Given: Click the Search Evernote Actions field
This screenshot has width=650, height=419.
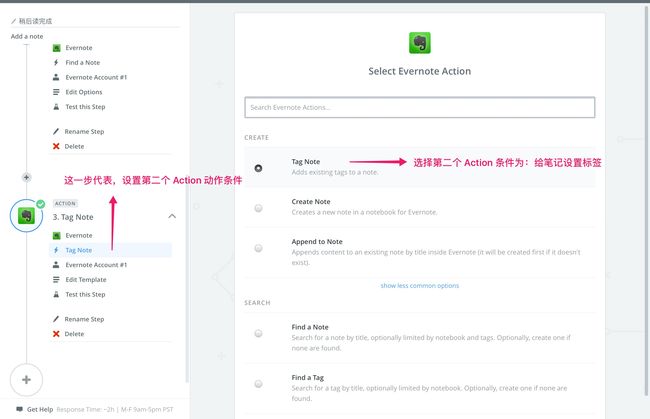Looking at the screenshot, I should 420,107.
